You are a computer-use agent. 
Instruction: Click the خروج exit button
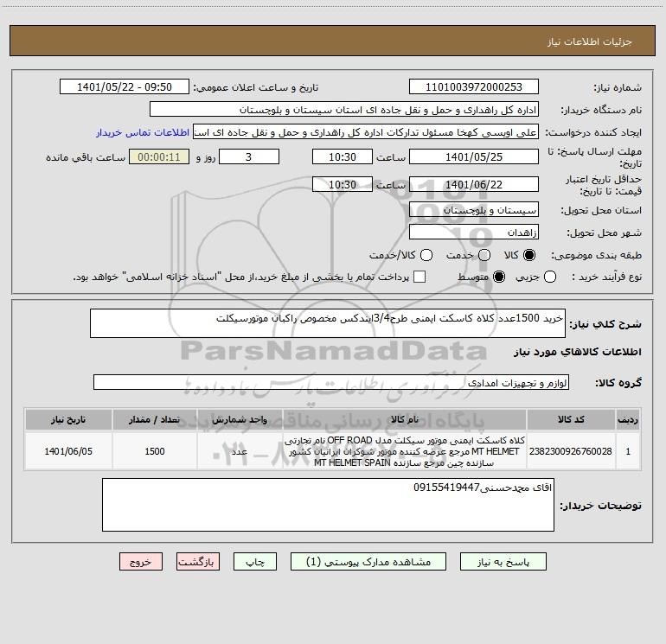pos(141,562)
